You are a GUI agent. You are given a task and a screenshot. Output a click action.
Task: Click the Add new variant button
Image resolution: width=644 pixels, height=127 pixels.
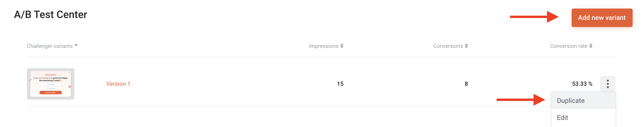tap(602, 18)
